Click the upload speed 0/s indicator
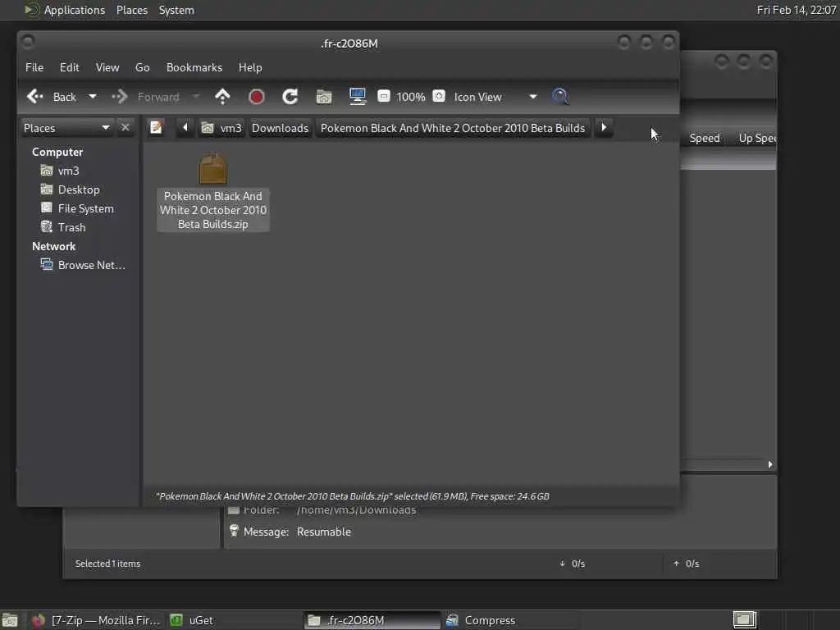The image size is (840, 630). pyautogui.click(x=687, y=564)
